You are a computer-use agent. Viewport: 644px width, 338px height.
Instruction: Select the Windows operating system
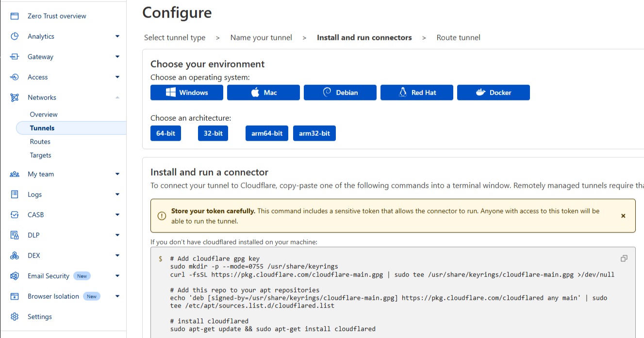pos(187,93)
